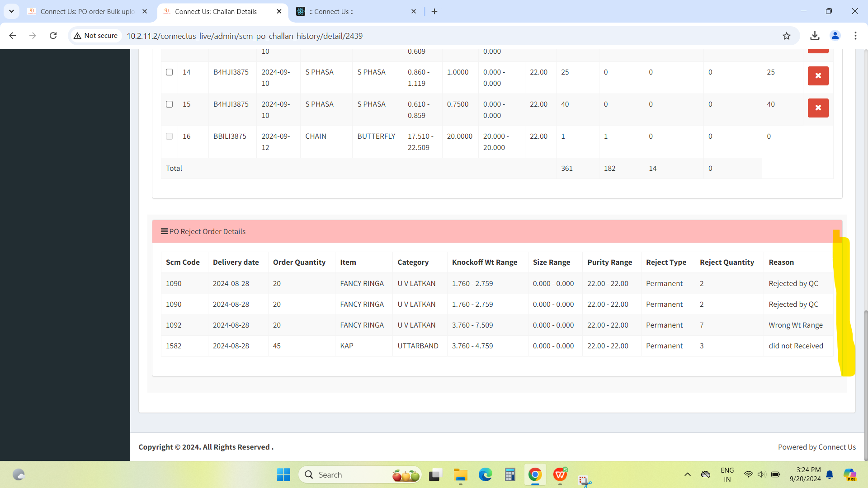Viewport: 868px width, 488px height.
Task: Click the Reject Quantity column header
Action: click(727, 262)
